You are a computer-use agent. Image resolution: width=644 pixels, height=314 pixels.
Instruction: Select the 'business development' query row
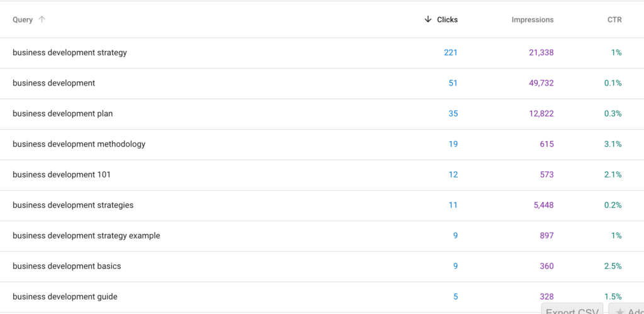click(x=54, y=83)
